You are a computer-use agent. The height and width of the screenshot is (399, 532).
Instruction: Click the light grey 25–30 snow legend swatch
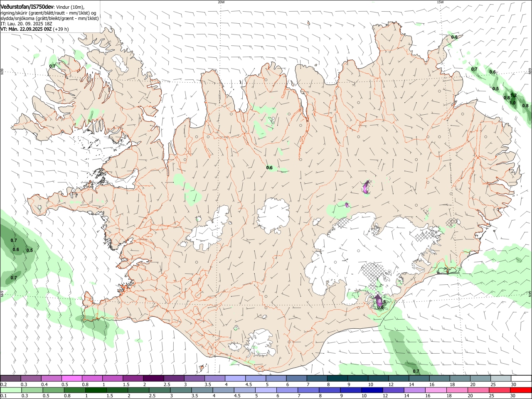pyautogui.click(x=501, y=379)
